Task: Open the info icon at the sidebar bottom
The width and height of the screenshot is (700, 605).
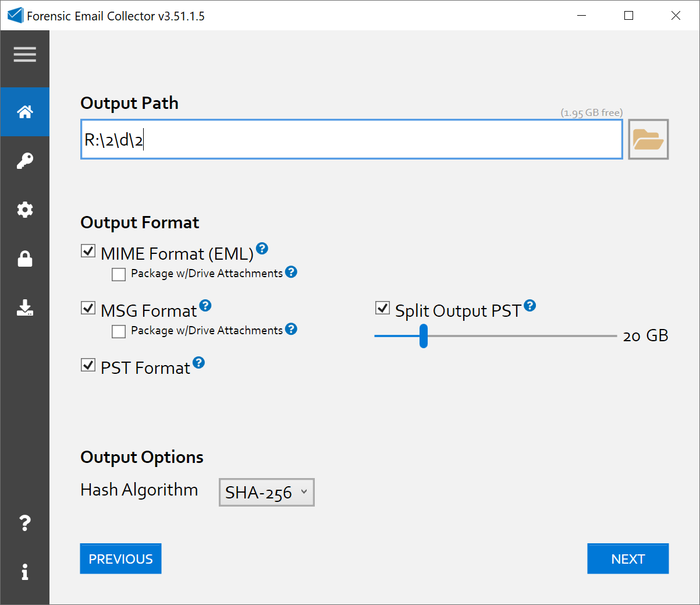Action: click(x=25, y=572)
